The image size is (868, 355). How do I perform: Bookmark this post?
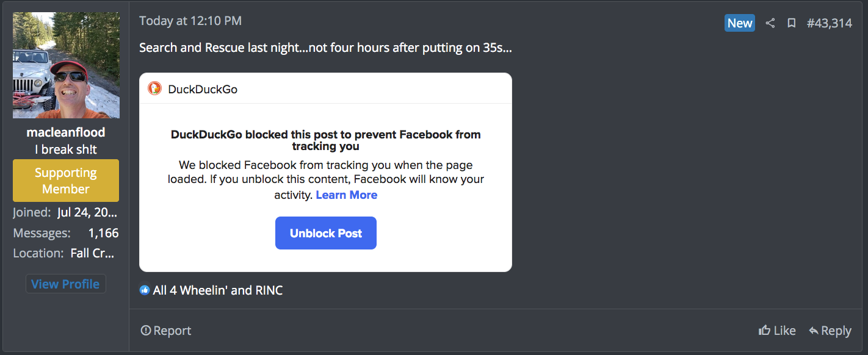792,23
